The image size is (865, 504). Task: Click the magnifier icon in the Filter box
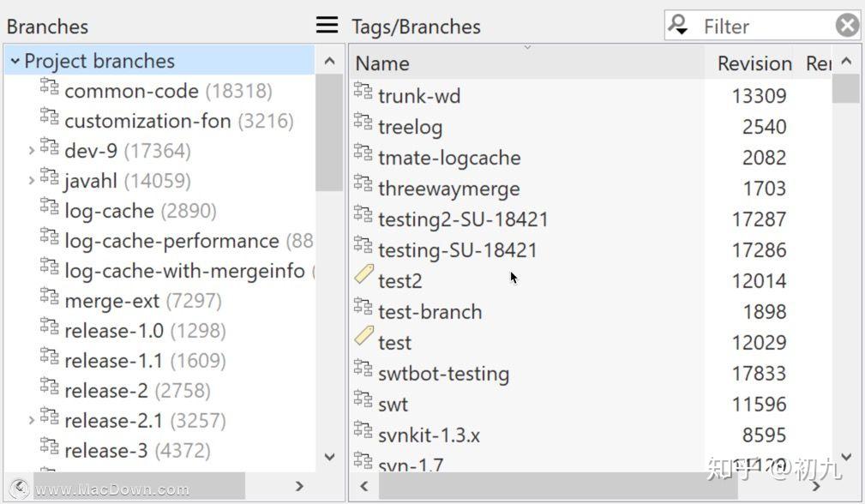coord(677,25)
